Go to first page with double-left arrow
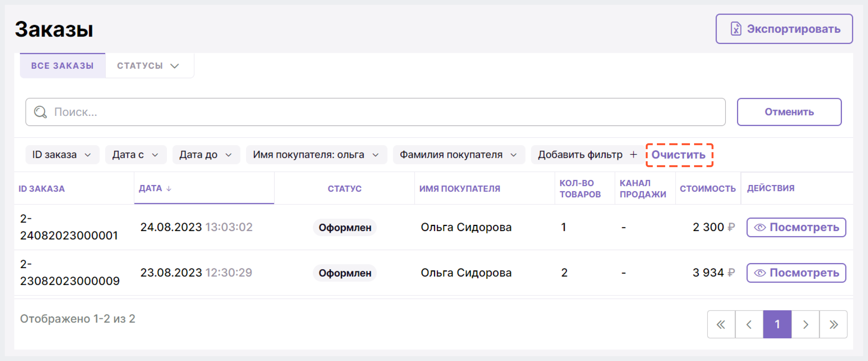868x361 pixels. tap(721, 325)
